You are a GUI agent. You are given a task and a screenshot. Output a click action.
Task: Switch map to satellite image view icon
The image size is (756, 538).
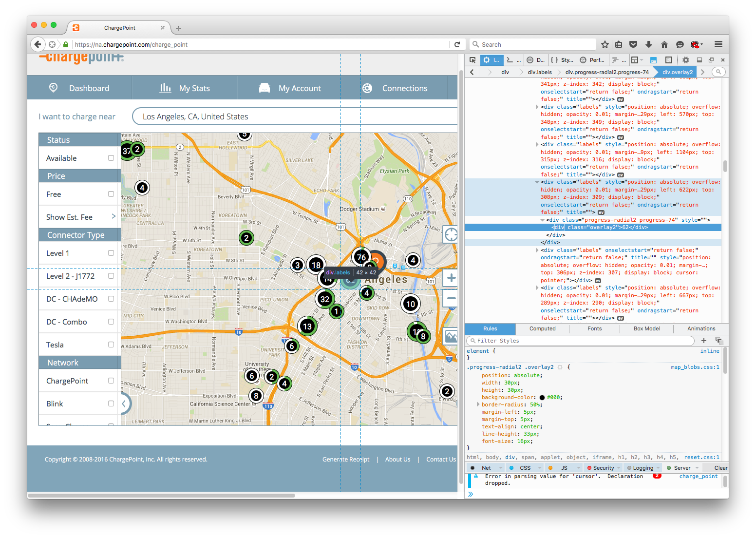(451, 336)
